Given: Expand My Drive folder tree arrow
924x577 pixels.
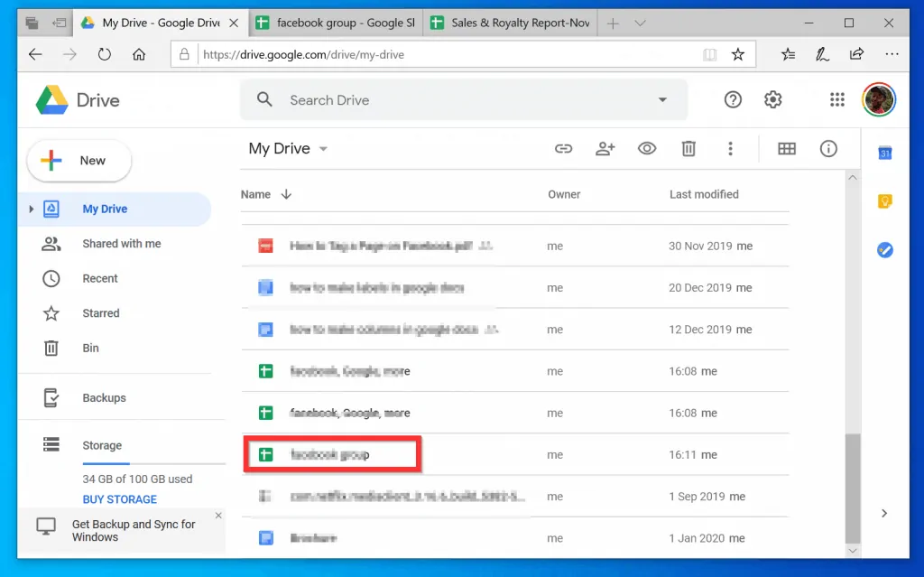Looking at the screenshot, I should (32, 209).
